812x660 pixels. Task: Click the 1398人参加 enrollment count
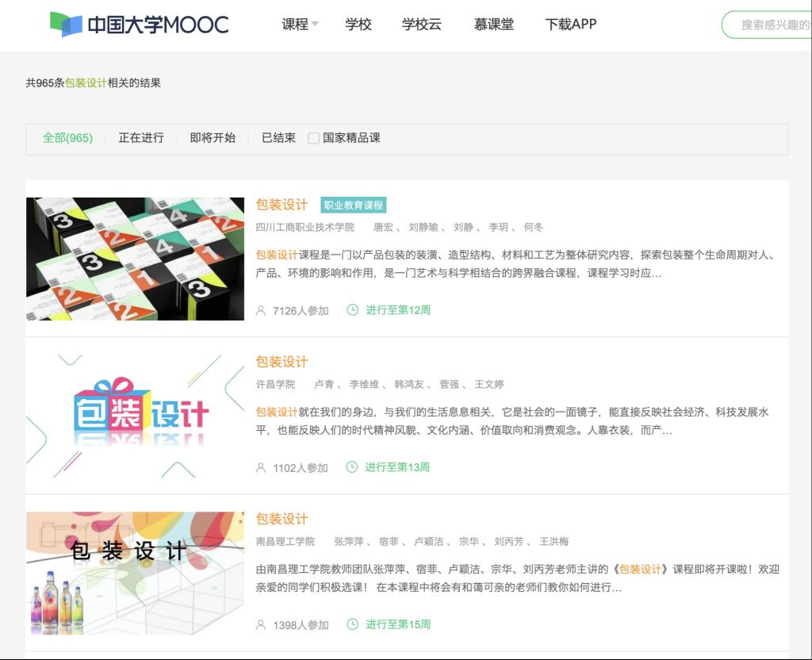[301, 625]
